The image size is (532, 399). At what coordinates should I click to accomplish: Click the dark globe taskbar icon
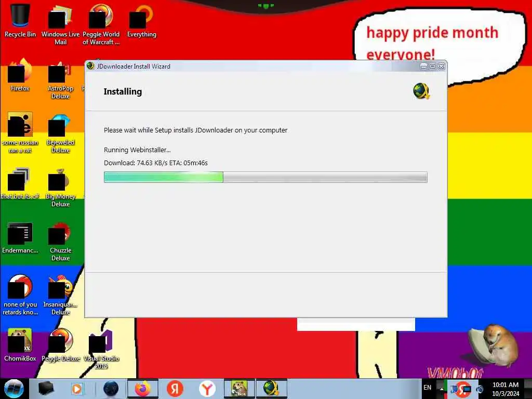coord(111,389)
